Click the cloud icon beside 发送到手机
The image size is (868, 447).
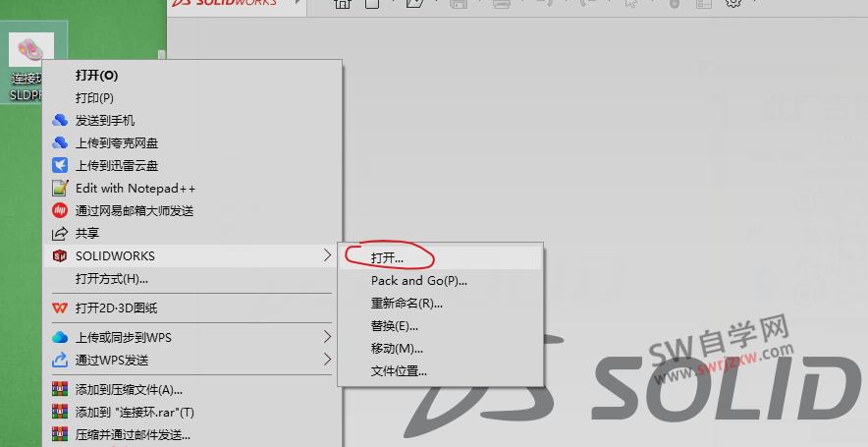point(60,120)
